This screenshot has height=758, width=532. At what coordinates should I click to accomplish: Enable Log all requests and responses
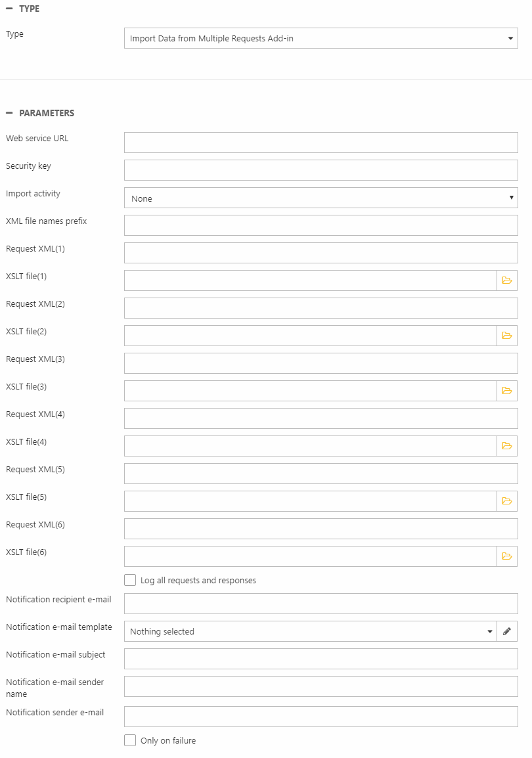coord(130,580)
